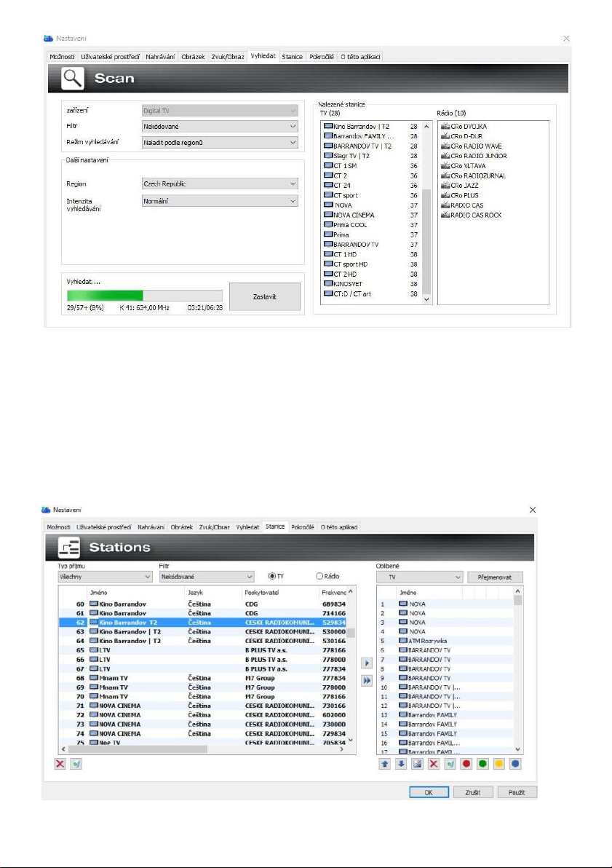The image size is (612, 868).
Task: Click app icon in Stations window title bar
Action: tap(46, 509)
